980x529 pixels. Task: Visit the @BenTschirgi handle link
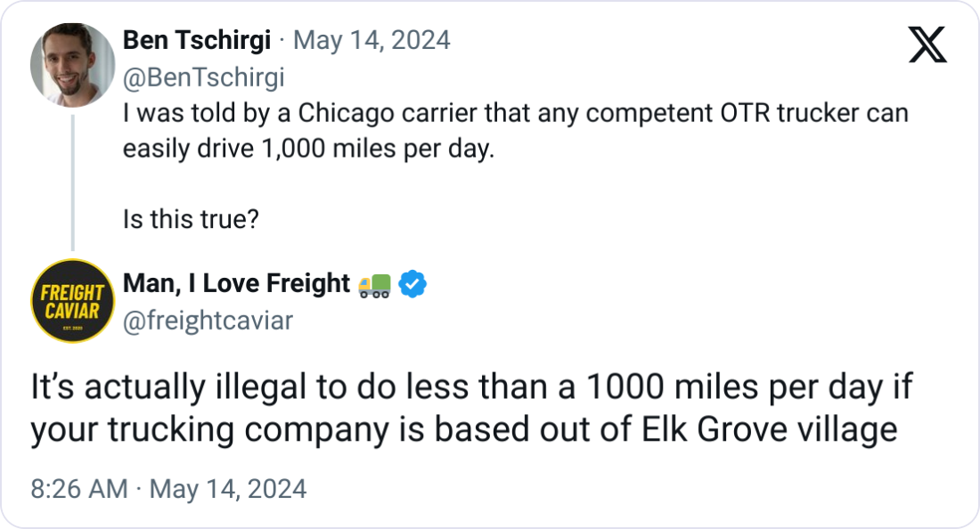pos(203,77)
